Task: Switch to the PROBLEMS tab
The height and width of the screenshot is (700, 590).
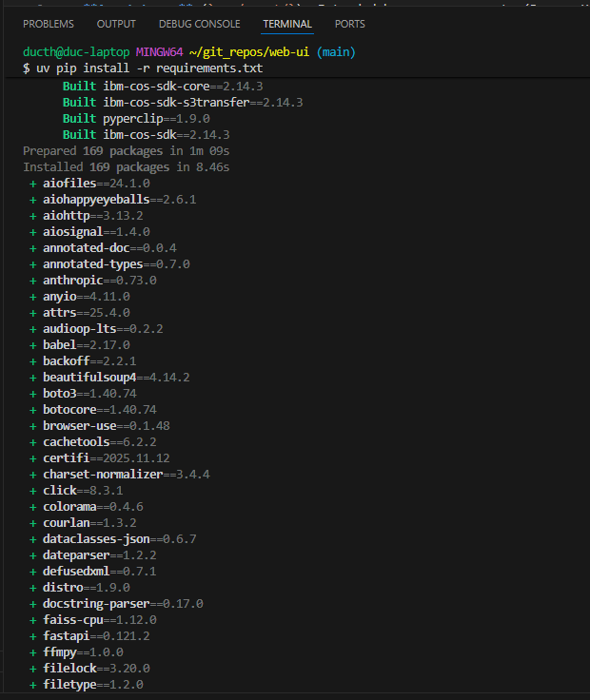Action: [x=48, y=24]
